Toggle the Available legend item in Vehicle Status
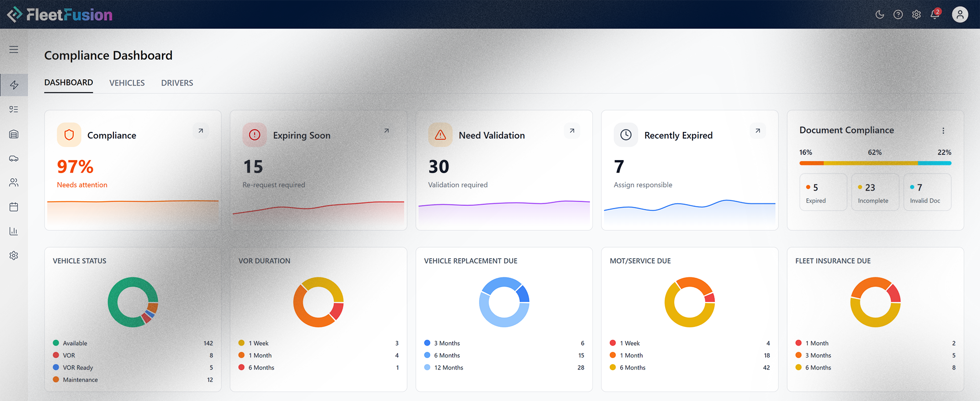 (75, 343)
